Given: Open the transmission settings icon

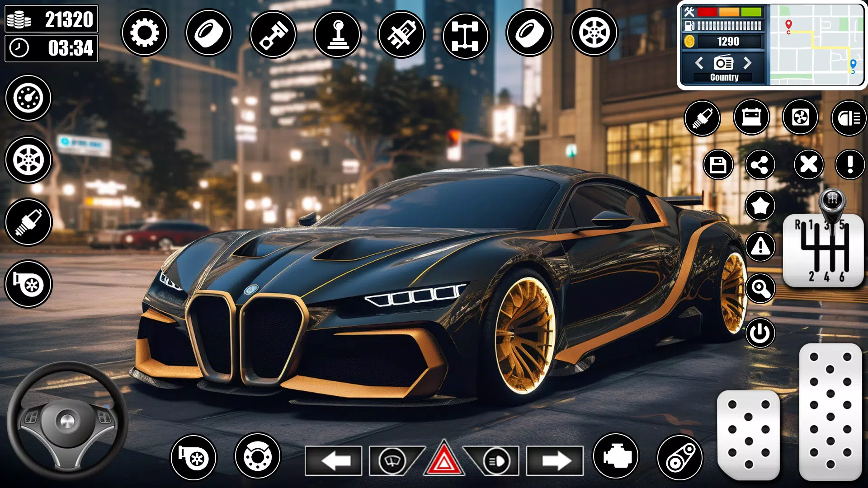Looking at the screenshot, I should [338, 34].
